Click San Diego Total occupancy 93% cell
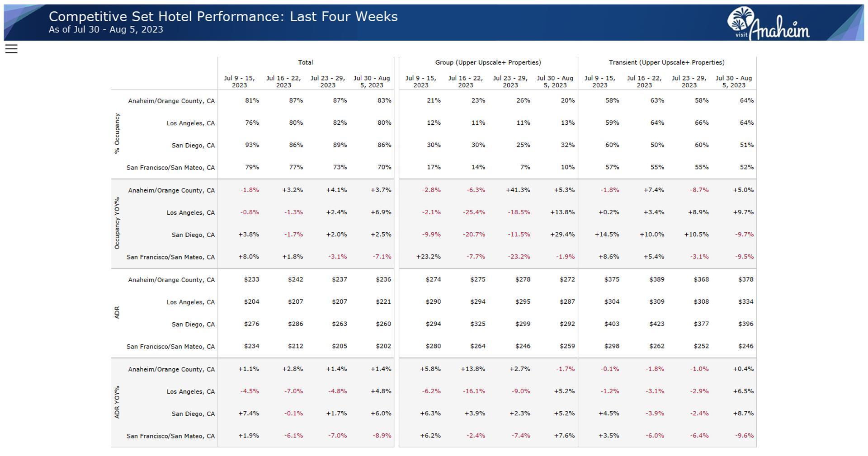This screenshot has width=868, height=456. click(252, 145)
